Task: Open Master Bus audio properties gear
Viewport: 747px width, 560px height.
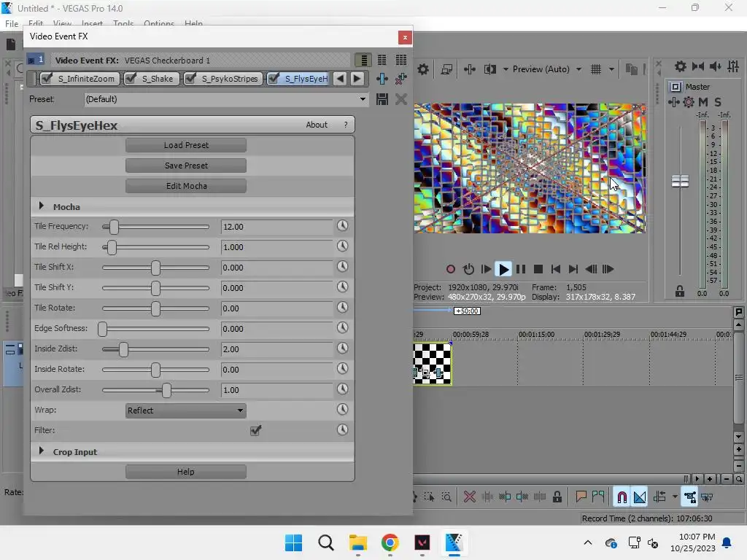Action: [x=681, y=66]
